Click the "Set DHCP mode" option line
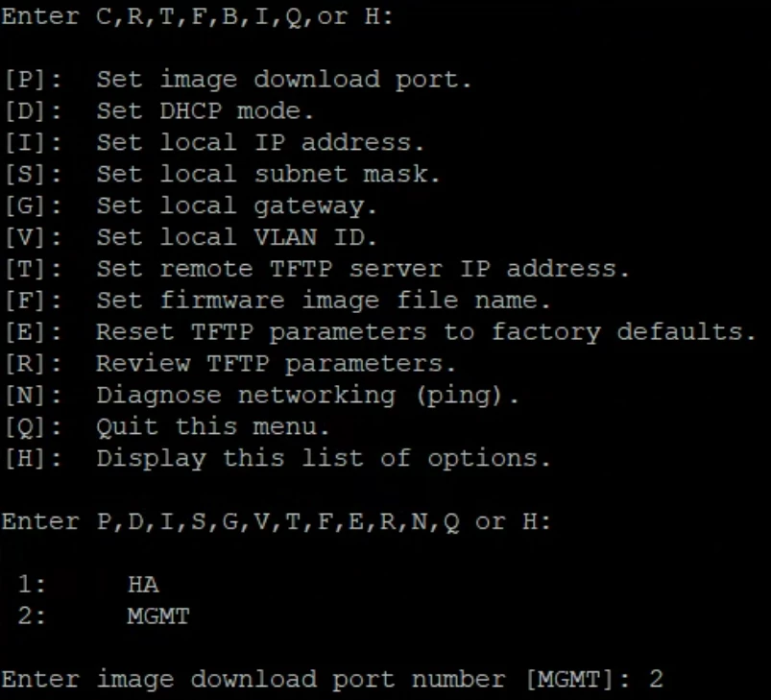Viewport: 771px width, 700px height. coord(205,111)
